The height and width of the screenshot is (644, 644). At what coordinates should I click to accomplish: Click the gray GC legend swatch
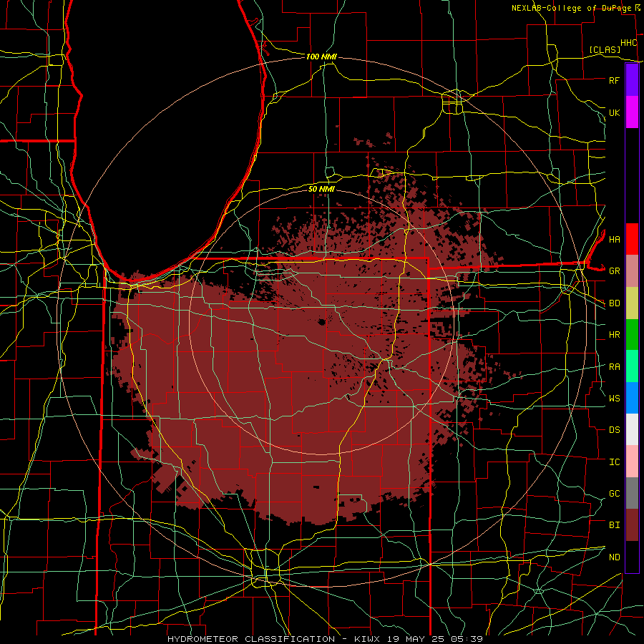[x=632, y=493]
